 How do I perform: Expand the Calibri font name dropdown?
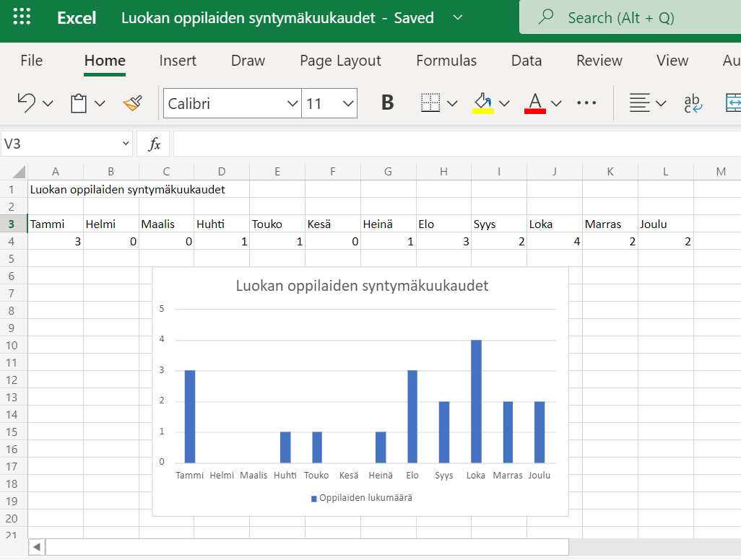click(x=292, y=104)
